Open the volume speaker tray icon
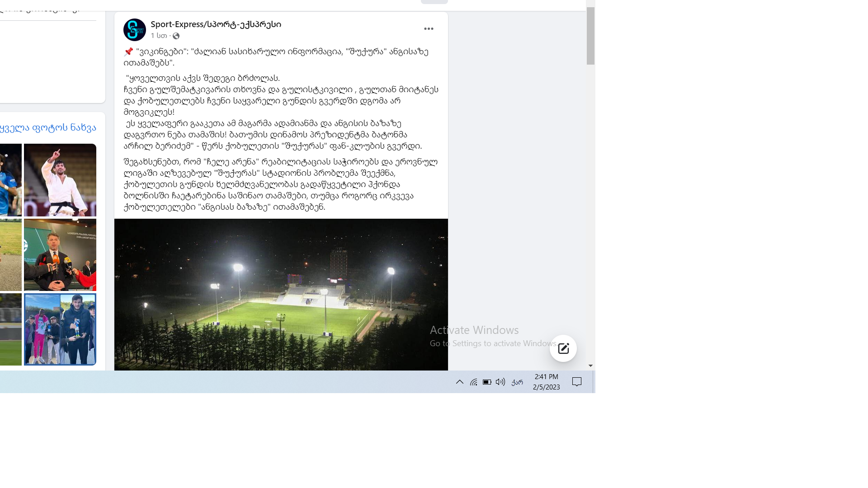868x488 pixels. [x=500, y=382]
